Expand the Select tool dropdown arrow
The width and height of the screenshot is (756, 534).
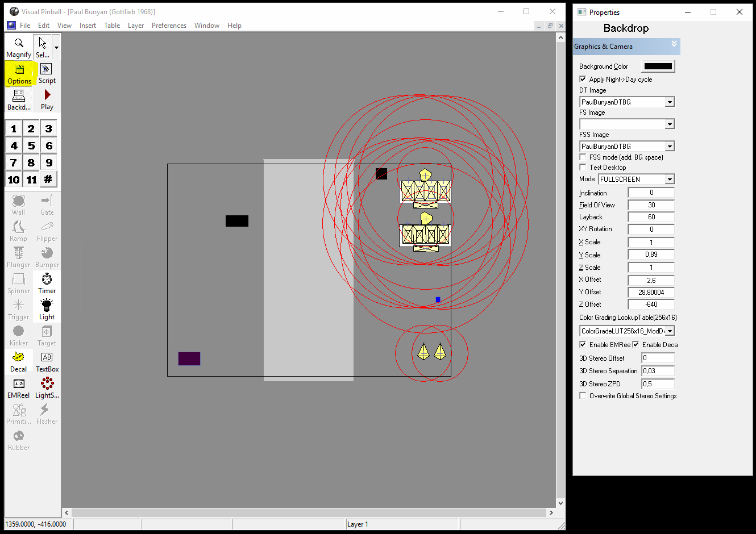(56, 47)
